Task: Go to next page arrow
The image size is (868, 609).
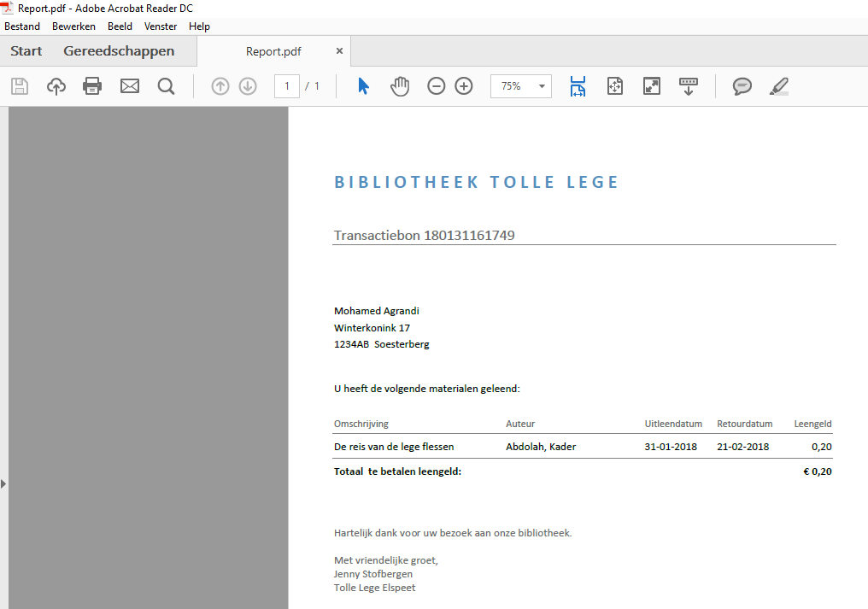Action: (248, 86)
